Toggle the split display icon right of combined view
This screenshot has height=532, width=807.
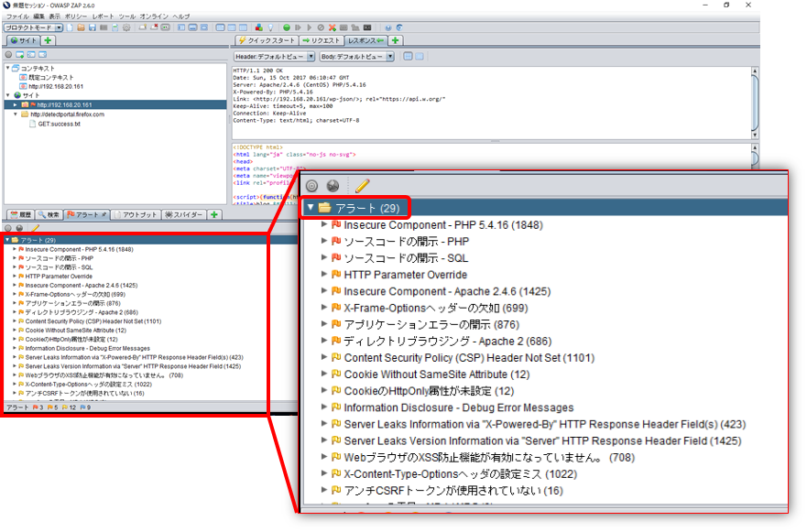(420, 57)
